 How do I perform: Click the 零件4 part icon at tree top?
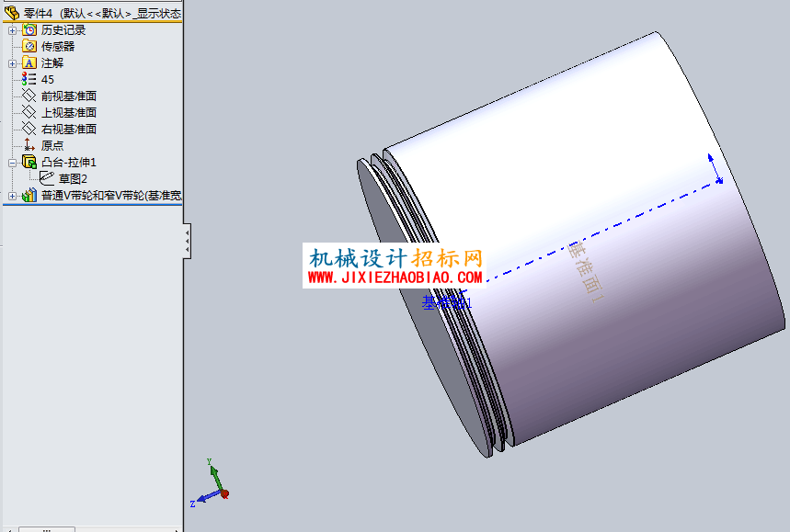12,13
